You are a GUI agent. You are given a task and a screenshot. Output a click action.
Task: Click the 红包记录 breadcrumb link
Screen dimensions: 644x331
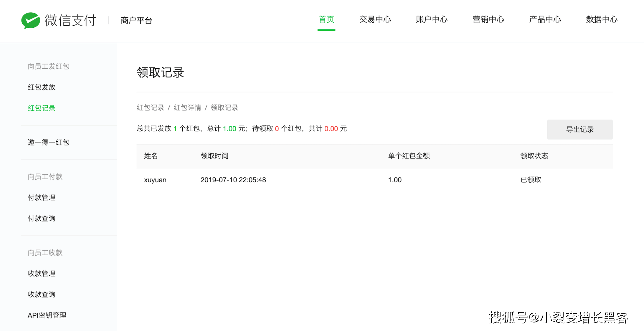click(x=150, y=108)
